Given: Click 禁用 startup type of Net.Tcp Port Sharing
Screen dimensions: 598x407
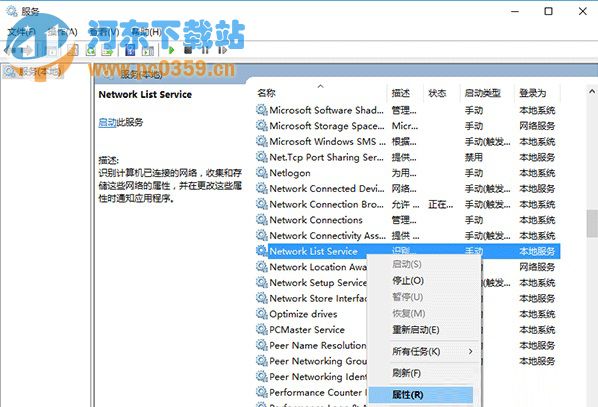Looking at the screenshot, I should 473,157.
